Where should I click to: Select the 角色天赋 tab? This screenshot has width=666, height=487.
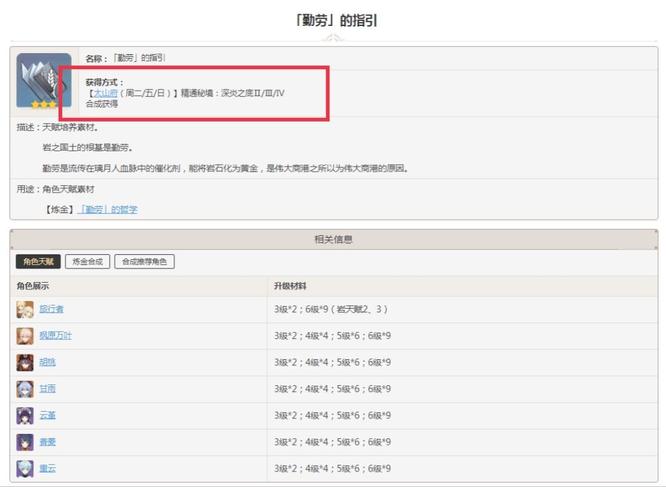coord(38,262)
